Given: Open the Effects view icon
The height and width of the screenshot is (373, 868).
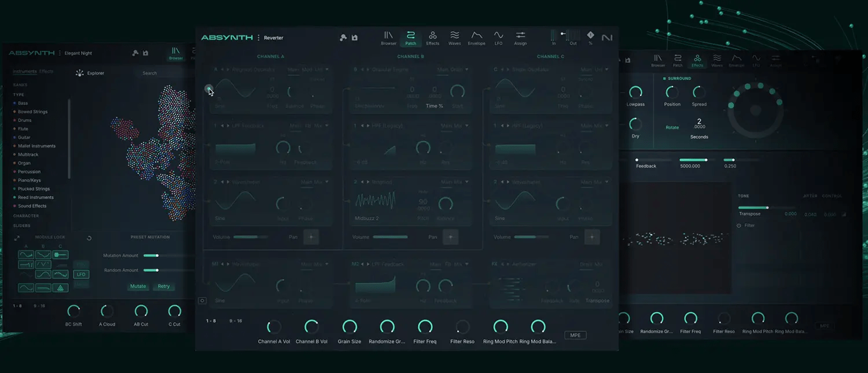Looking at the screenshot, I should point(432,38).
